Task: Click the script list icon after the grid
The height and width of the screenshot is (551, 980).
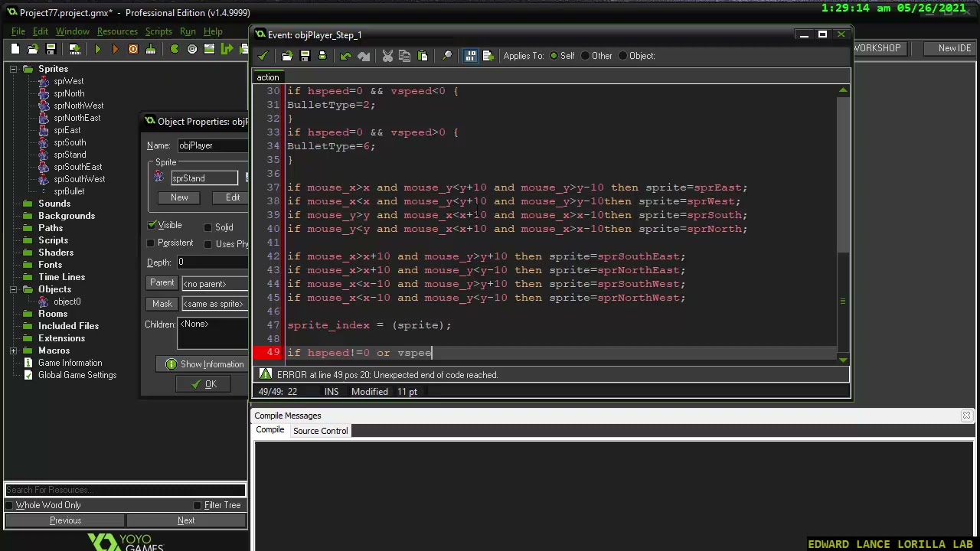Action: [x=488, y=56]
